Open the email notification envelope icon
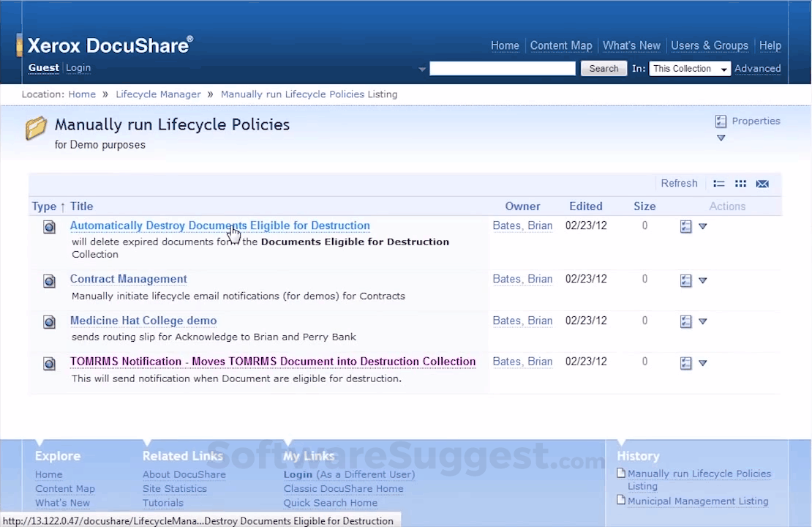The width and height of the screenshot is (812, 527). pyautogui.click(x=762, y=184)
